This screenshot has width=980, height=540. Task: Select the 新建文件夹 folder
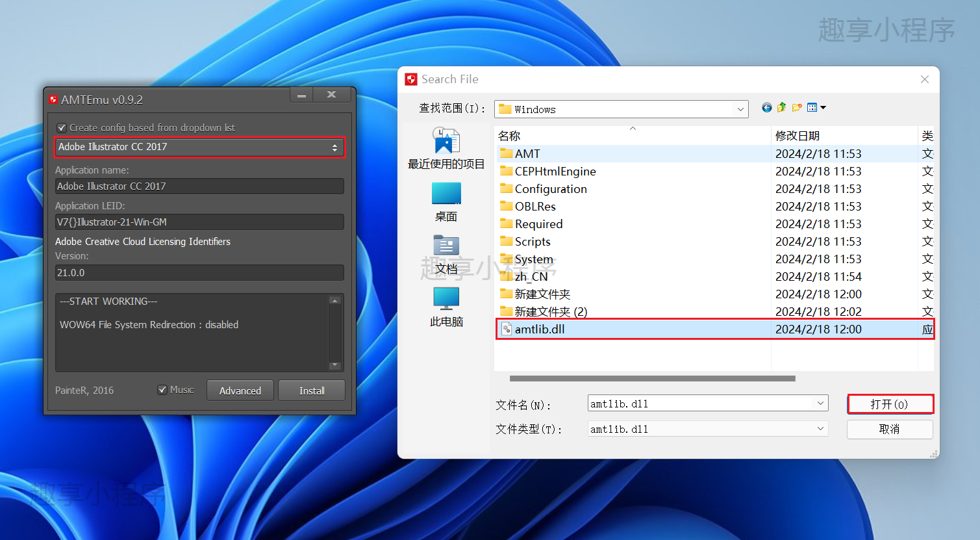click(x=534, y=294)
